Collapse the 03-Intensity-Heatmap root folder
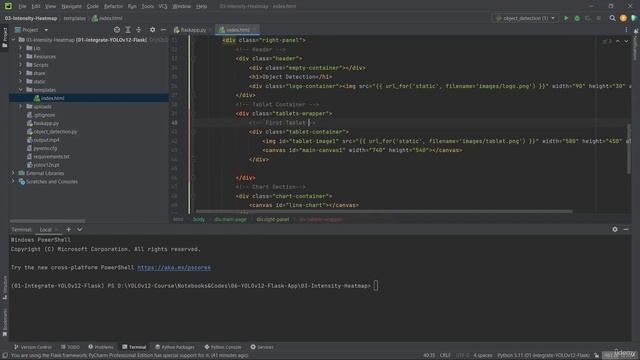Screen dimensions: 640x360 click(x=13, y=40)
